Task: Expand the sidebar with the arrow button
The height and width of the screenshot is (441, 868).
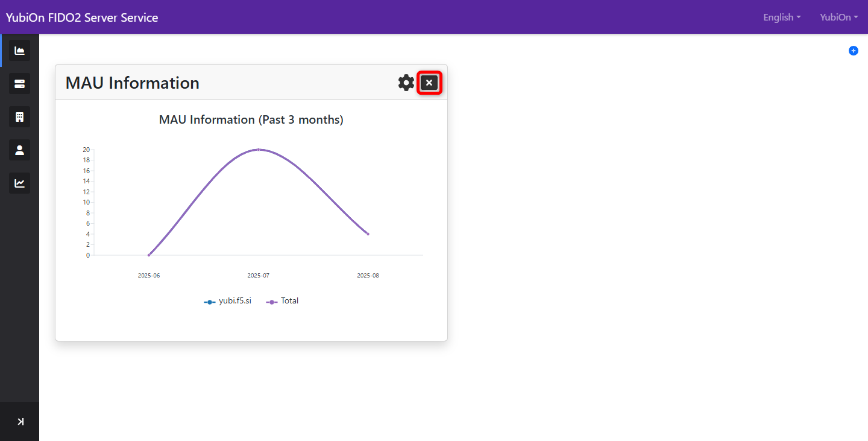Action: [20, 422]
